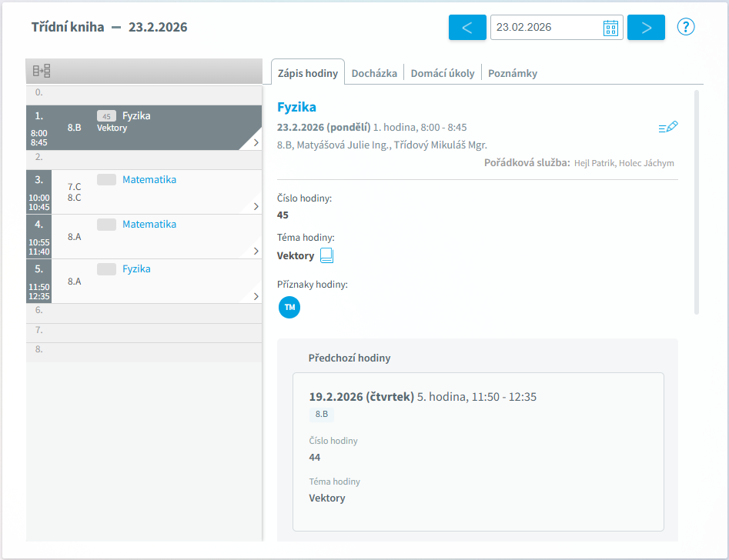Open the Domácí úkoly tab
This screenshot has width=729, height=560.
point(443,73)
